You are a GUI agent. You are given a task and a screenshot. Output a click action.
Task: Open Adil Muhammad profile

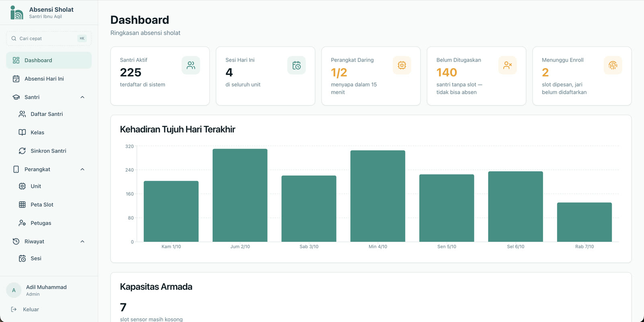(x=49, y=290)
